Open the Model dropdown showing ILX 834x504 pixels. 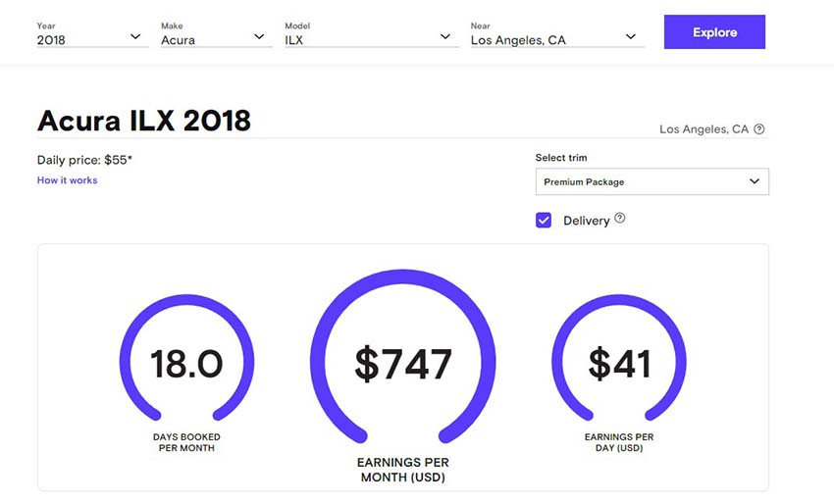(x=371, y=34)
